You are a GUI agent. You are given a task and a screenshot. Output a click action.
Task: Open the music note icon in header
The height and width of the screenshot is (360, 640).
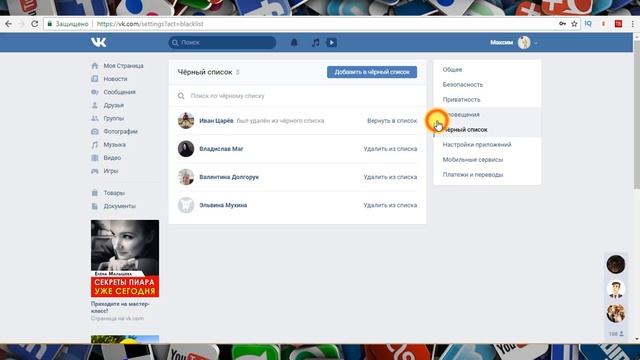[316, 42]
